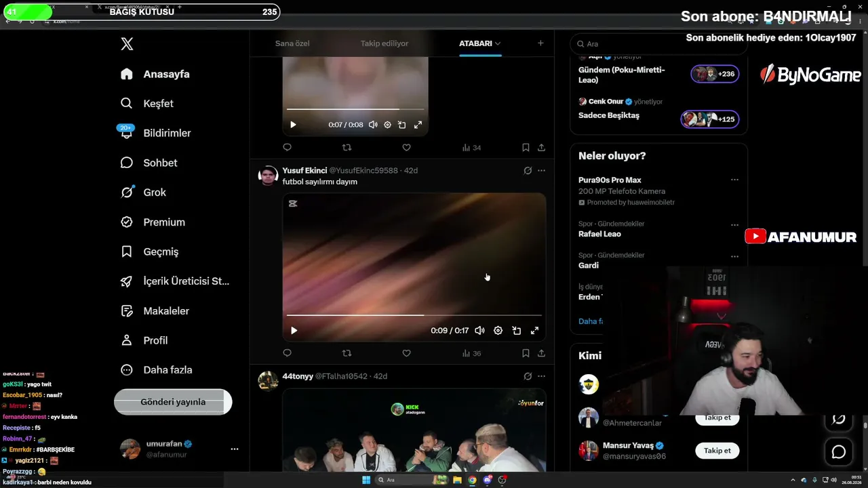
Task: Open the Profil page
Action: coord(144,340)
